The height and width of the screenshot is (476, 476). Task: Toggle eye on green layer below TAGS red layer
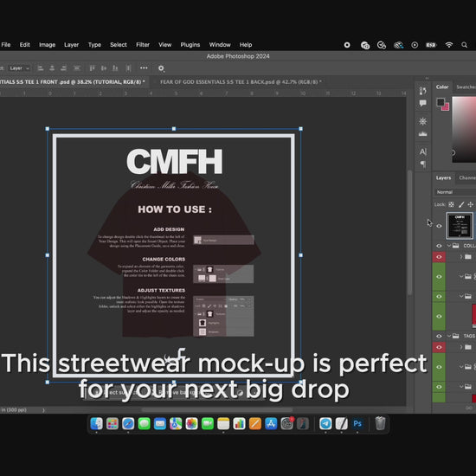click(x=439, y=367)
